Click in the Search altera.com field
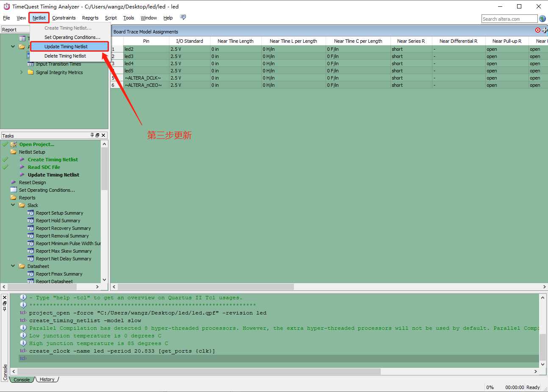 pyautogui.click(x=509, y=19)
